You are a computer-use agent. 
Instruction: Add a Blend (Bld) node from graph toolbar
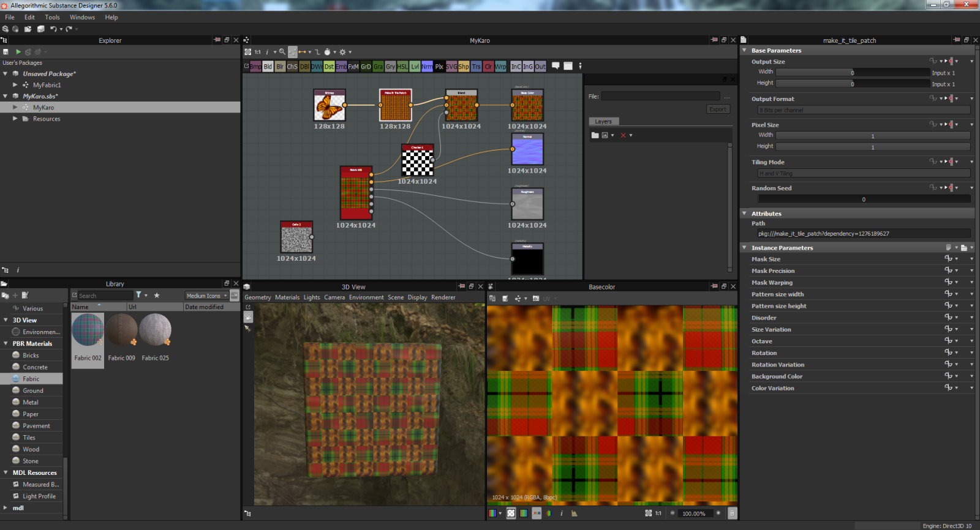[x=268, y=67]
